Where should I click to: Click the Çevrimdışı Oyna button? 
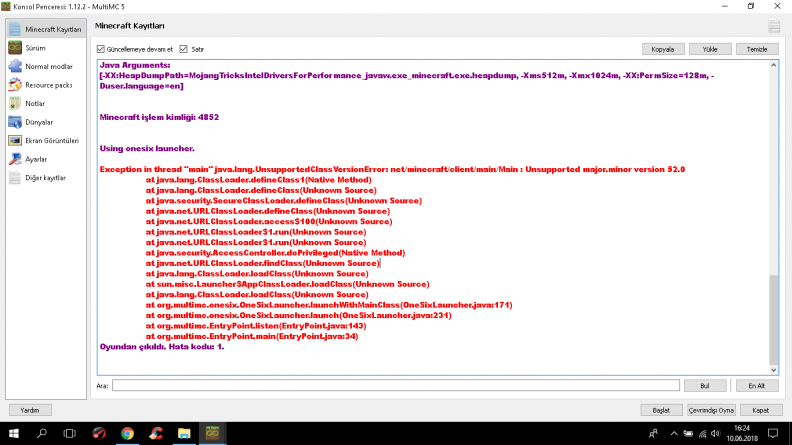(x=711, y=410)
